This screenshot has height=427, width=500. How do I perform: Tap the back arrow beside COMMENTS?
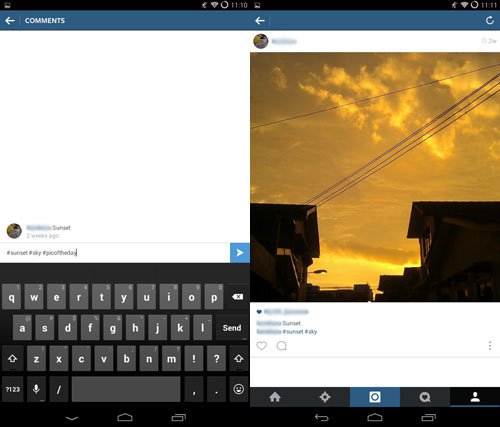[x=10, y=21]
